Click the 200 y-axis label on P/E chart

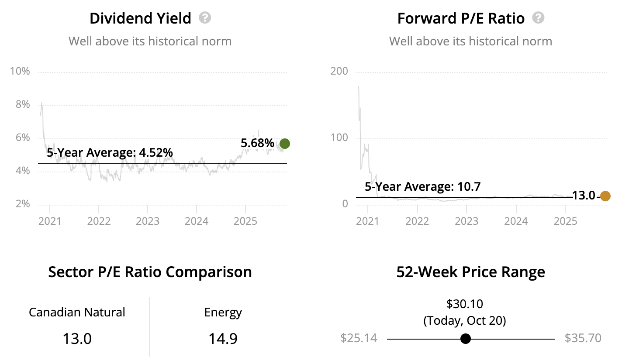pos(339,72)
